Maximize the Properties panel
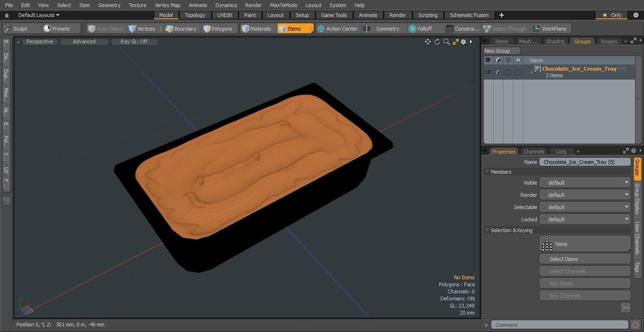This screenshot has width=644, height=332. 626,151
